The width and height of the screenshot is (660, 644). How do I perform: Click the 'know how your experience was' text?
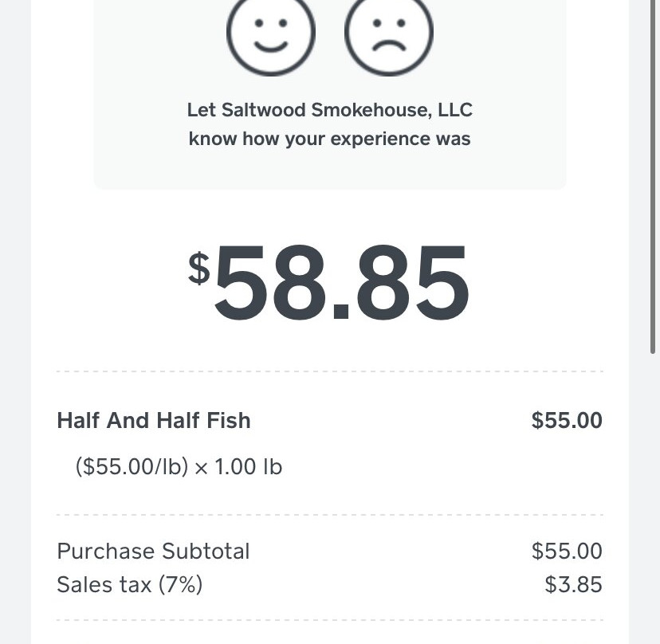[x=329, y=139]
